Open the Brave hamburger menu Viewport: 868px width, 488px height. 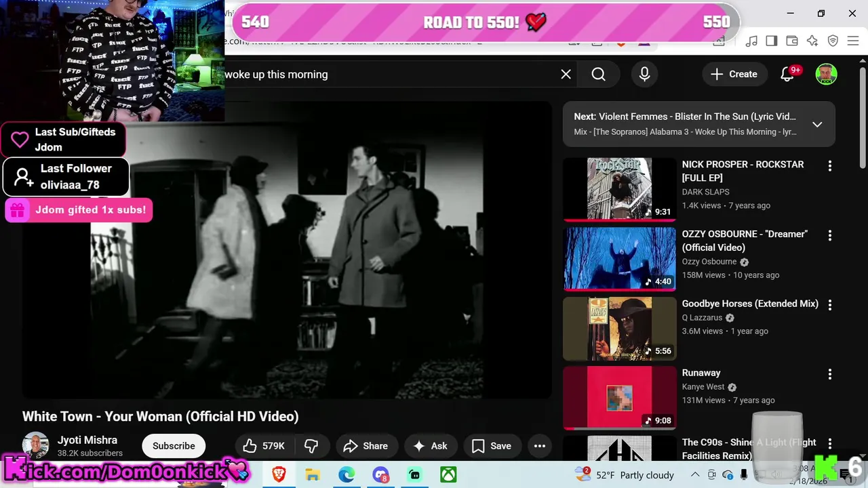[x=853, y=41]
